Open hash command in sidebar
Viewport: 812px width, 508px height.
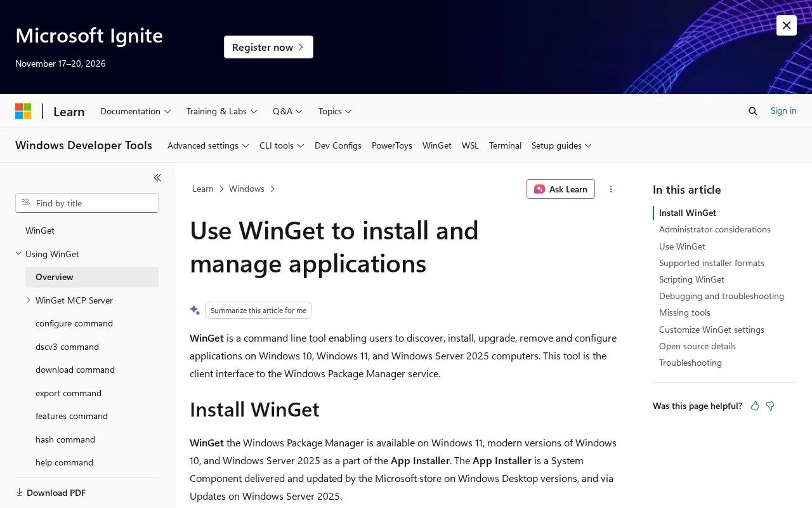click(x=65, y=439)
